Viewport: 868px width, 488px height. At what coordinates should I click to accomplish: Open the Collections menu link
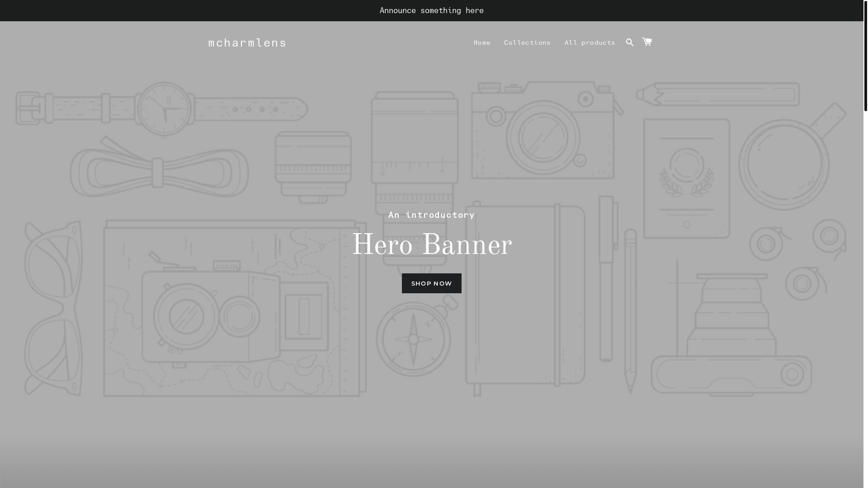pos(527,42)
